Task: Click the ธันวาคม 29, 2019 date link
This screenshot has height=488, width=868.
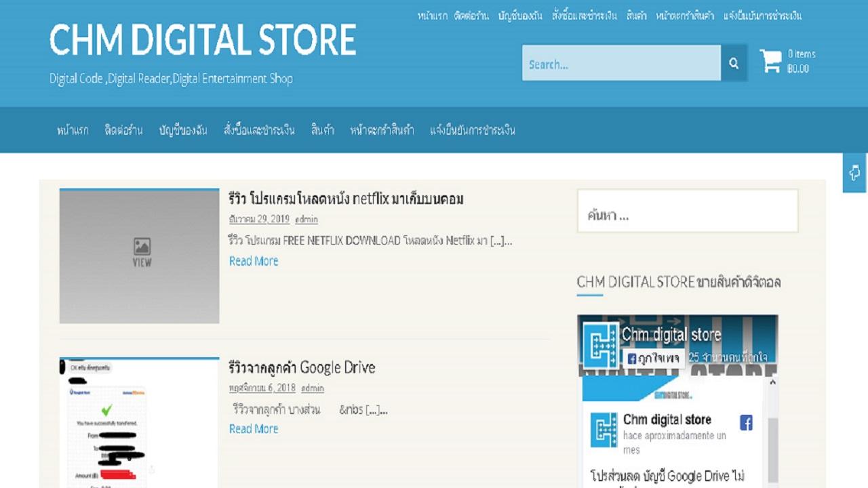Action: tap(259, 219)
